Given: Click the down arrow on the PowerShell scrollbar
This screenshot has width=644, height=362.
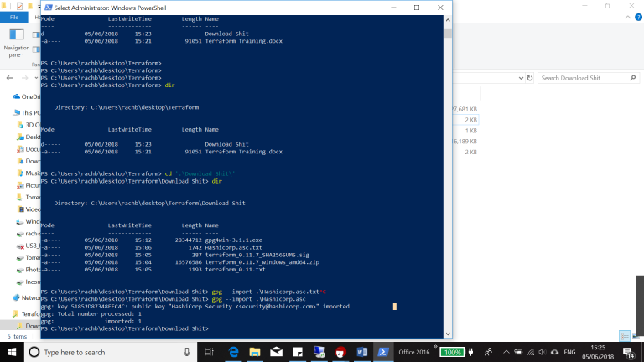Looking at the screenshot, I should point(448,334).
